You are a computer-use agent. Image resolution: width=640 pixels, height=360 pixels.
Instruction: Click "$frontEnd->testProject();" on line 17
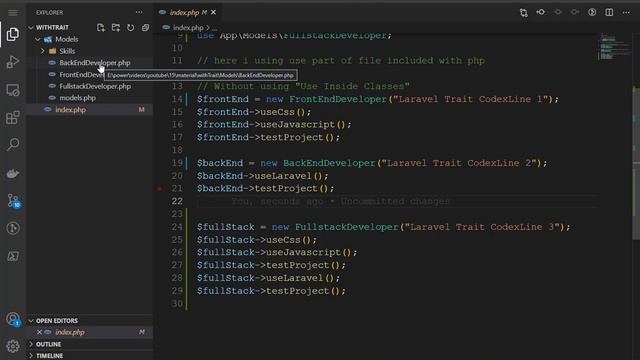click(x=268, y=138)
